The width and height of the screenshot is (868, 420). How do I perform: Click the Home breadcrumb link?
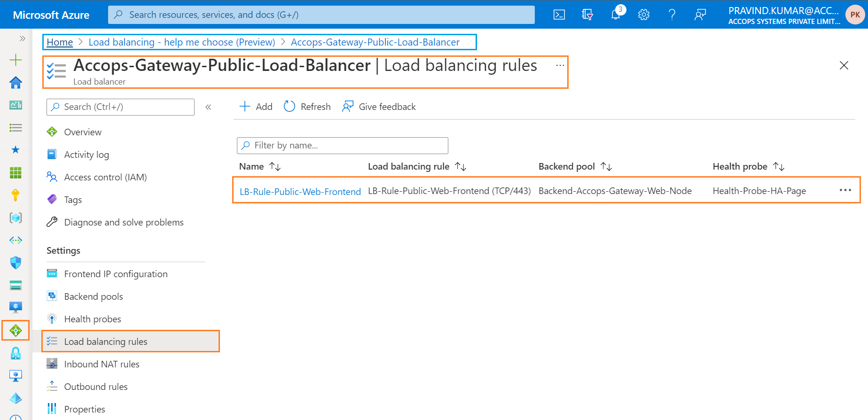(x=60, y=42)
